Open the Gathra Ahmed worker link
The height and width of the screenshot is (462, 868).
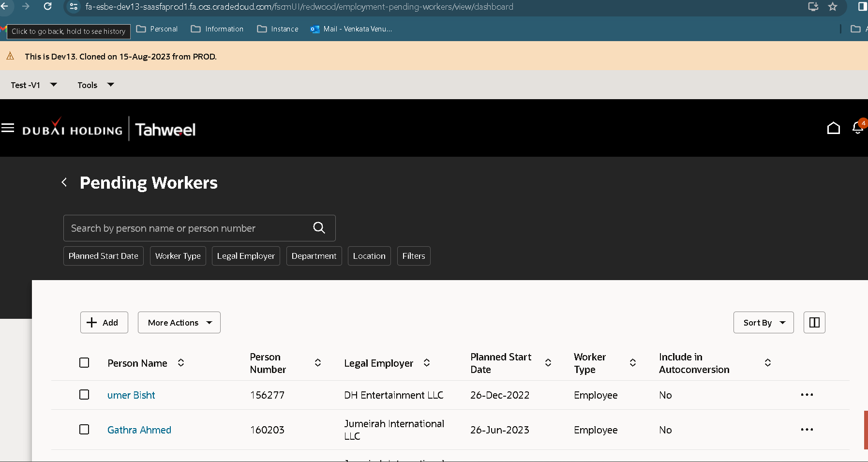point(139,430)
